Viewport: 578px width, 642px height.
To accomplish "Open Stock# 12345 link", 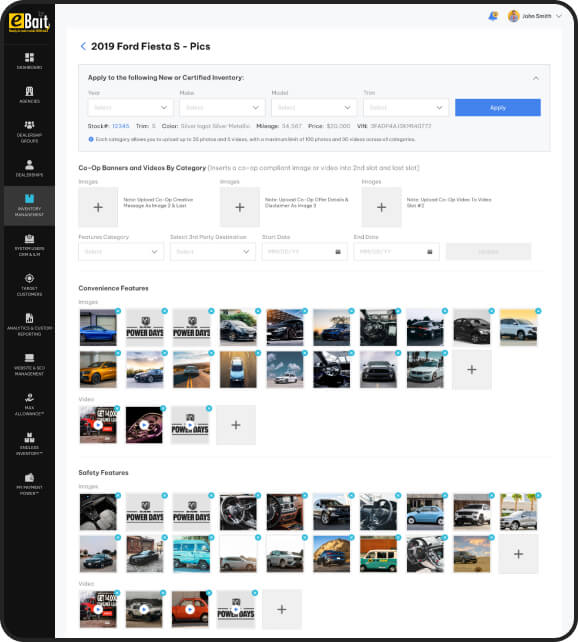I will coord(120,126).
